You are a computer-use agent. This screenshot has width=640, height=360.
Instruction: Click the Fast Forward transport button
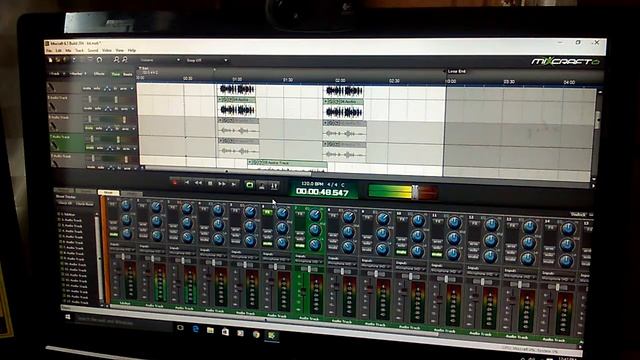point(222,184)
